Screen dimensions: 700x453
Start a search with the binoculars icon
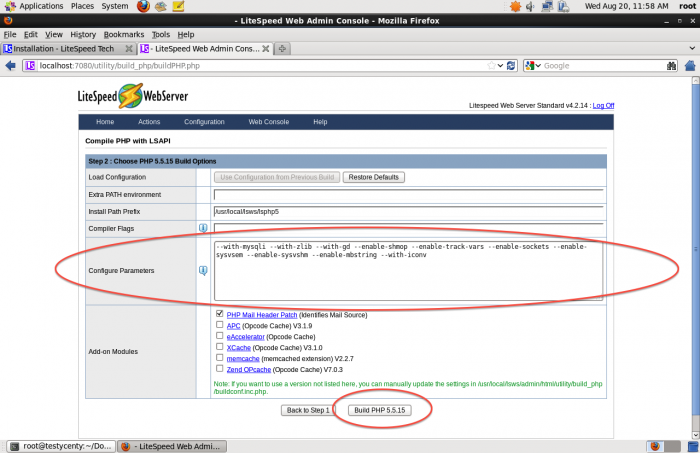pyautogui.click(x=671, y=66)
